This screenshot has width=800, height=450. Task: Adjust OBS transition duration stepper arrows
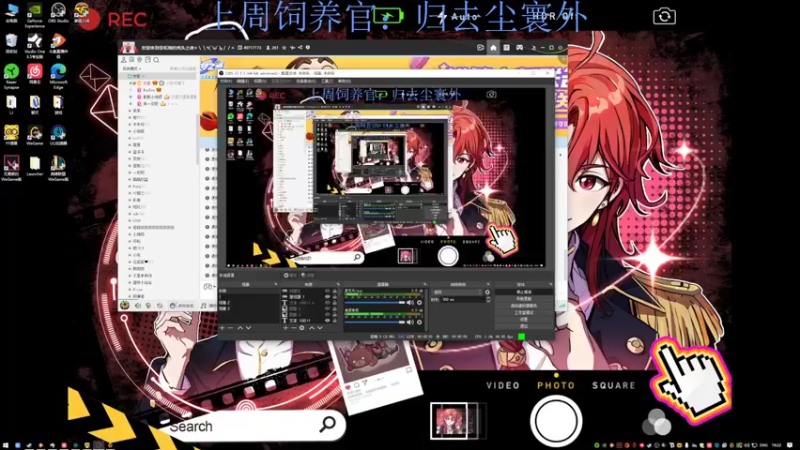click(488, 299)
